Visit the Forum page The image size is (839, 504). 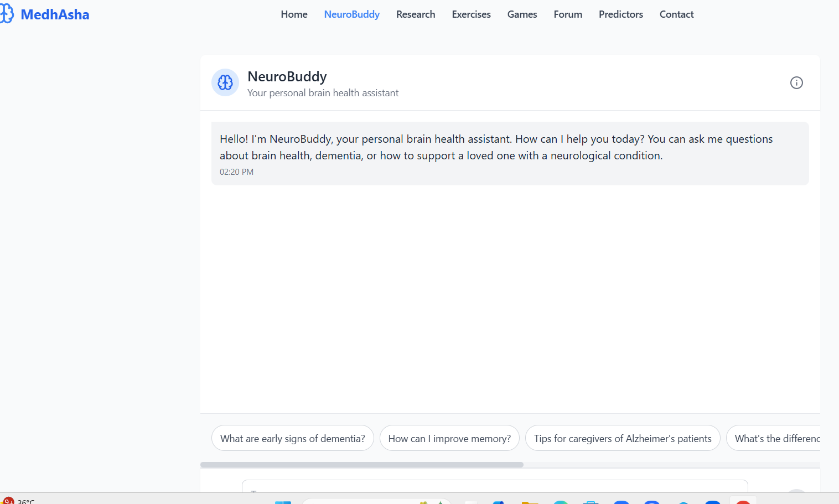(568, 14)
